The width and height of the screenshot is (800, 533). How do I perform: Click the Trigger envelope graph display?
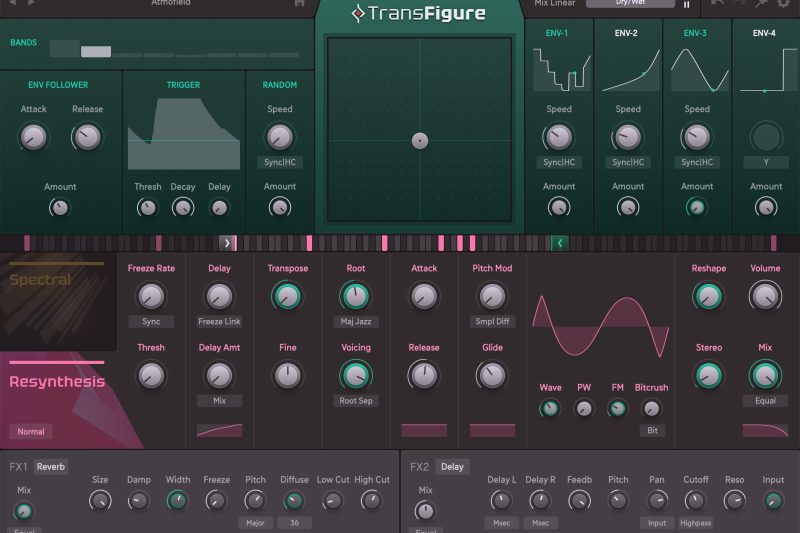[x=184, y=134]
